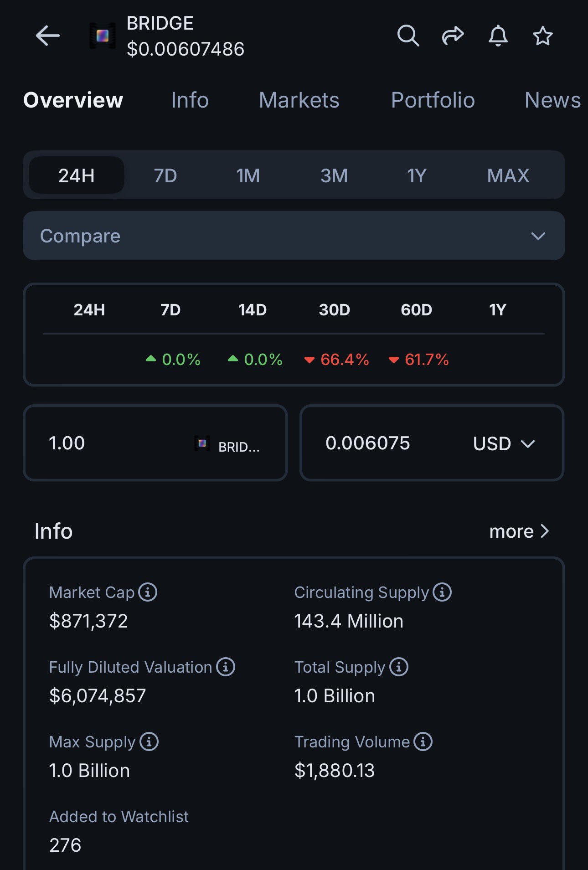Viewport: 588px width, 870px height.
Task: Set a price alert with bell icon
Action: [x=498, y=36]
